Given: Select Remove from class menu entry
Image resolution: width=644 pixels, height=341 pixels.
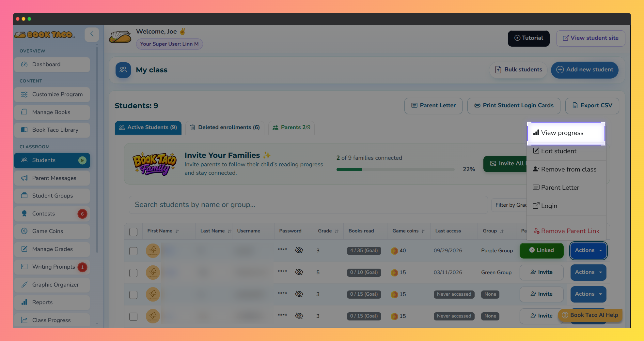Looking at the screenshot, I should tap(566, 170).
